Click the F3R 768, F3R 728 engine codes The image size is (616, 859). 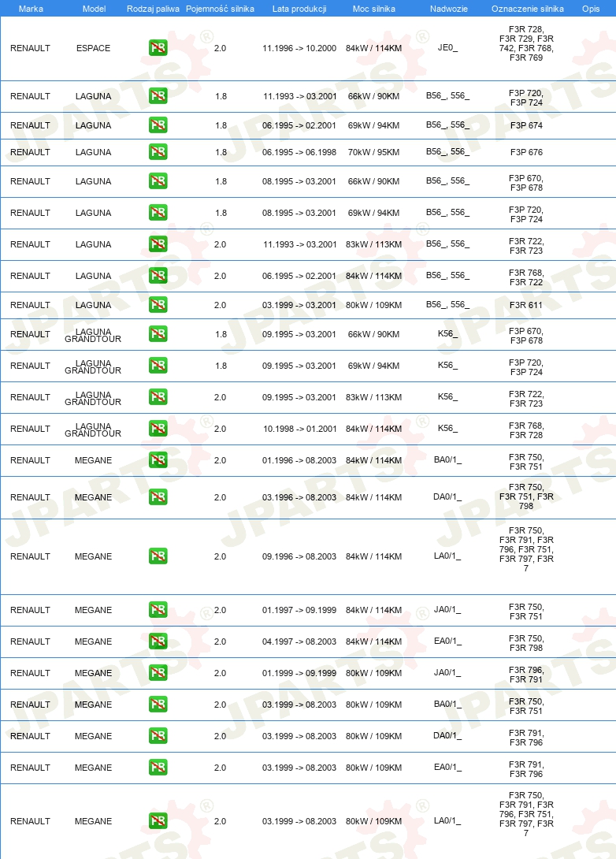[526, 430]
